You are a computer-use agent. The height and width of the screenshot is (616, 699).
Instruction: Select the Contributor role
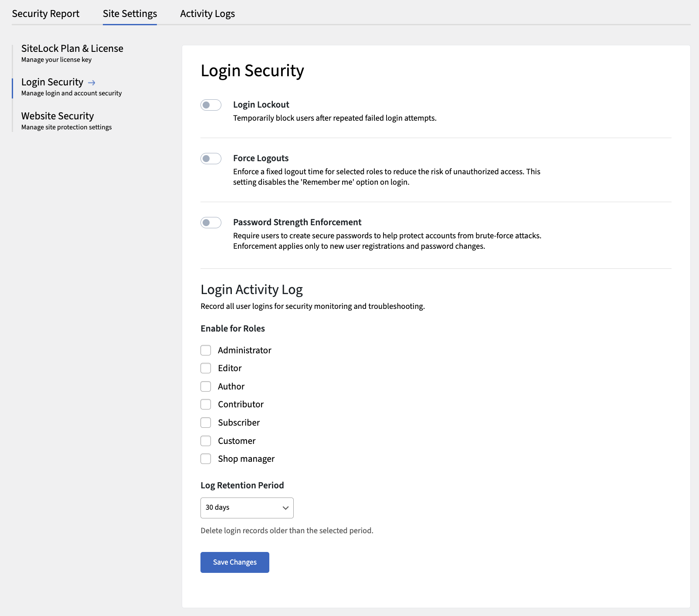coord(205,404)
